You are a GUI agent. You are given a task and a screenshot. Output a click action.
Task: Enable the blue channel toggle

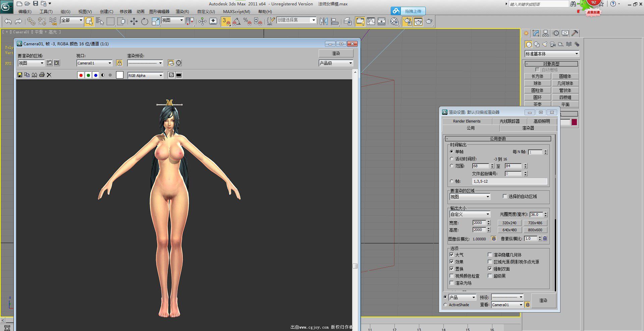click(96, 75)
